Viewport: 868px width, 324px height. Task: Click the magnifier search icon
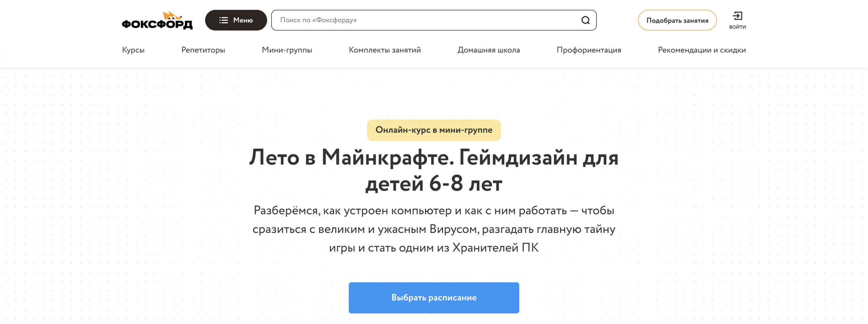585,20
